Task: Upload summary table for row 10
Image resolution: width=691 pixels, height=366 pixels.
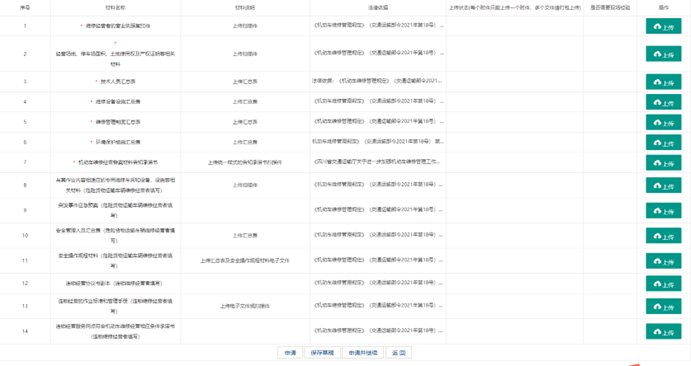Action: 663,236
